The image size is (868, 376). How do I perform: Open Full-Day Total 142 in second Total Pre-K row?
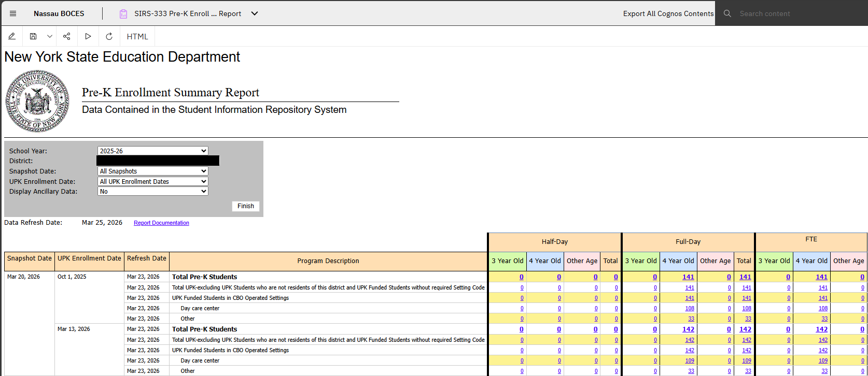tap(745, 329)
